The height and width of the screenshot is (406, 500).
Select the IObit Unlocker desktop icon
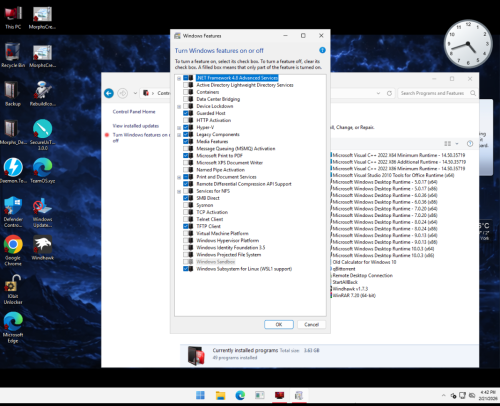[13, 289]
